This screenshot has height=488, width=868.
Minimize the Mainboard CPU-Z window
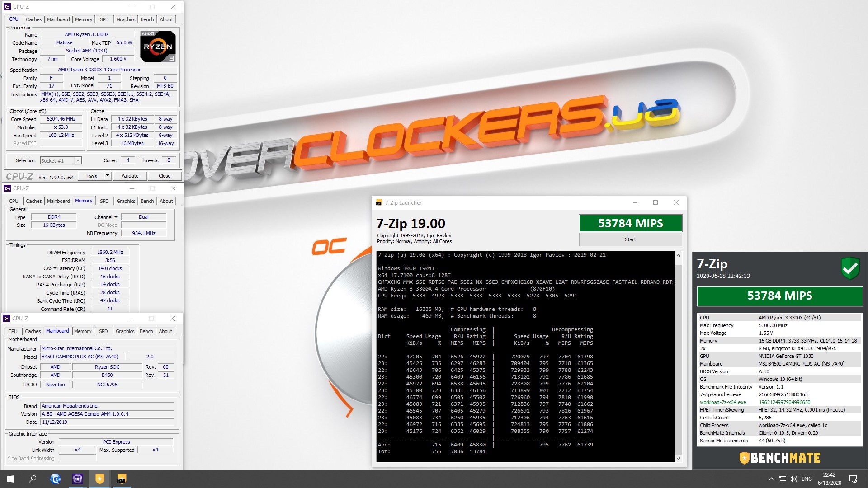click(x=131, y=319)
